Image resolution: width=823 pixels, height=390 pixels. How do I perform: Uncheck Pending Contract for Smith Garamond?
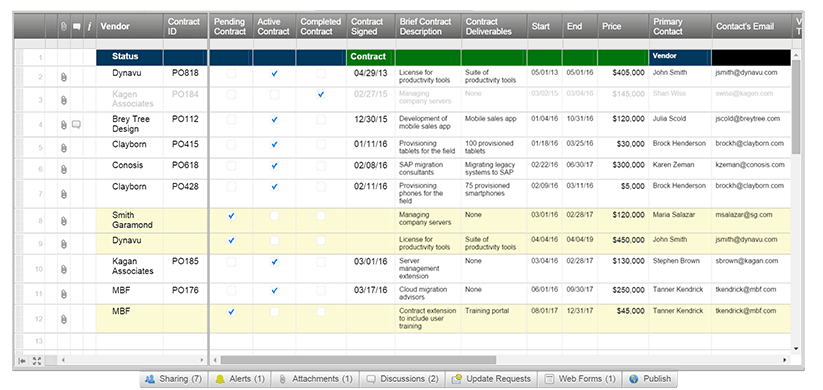[x=231, y=216]
